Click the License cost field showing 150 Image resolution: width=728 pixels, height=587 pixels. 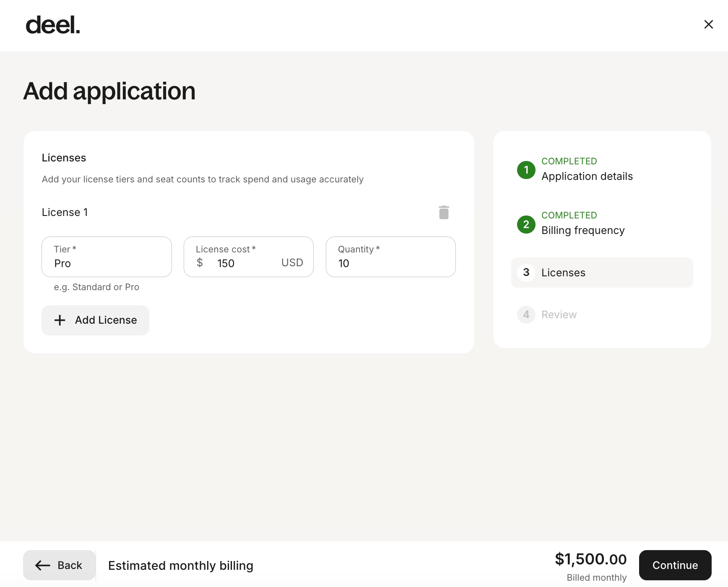(243, 263)
